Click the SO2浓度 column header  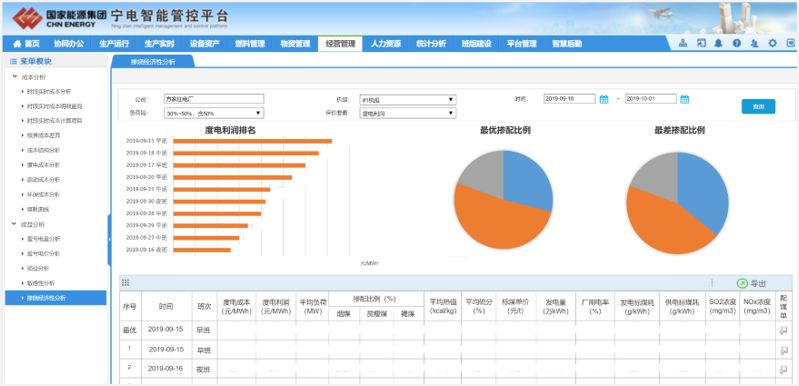[723, 306]
